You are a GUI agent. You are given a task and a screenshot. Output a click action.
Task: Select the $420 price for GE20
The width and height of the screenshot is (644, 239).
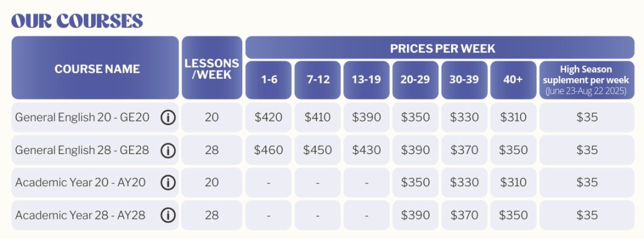(269, 118)
